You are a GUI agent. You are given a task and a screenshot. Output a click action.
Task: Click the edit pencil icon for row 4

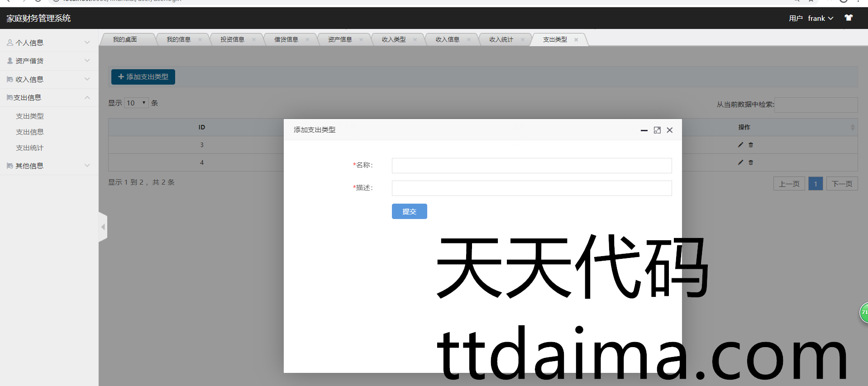coord(740,162)
